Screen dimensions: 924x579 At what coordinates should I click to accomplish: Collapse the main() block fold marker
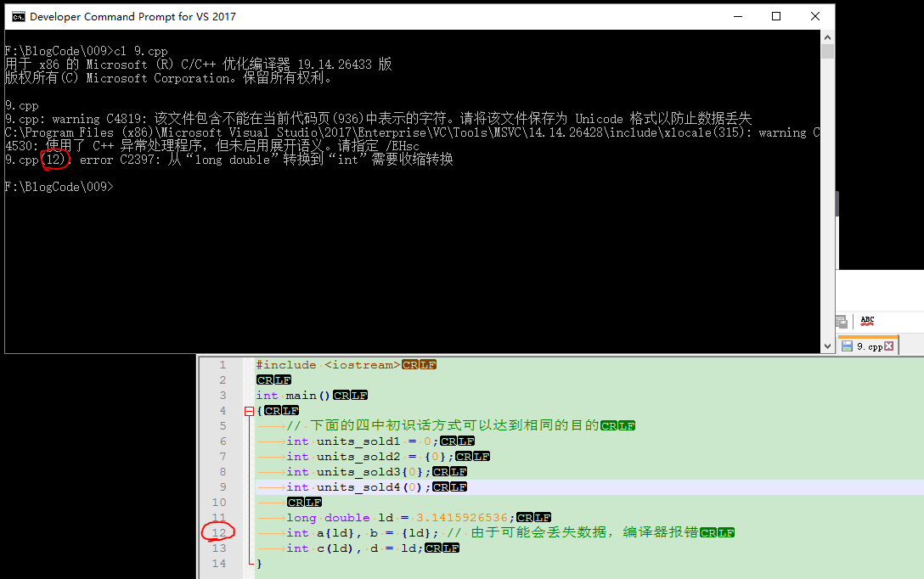pyautogui.click(x=250, y=411)
